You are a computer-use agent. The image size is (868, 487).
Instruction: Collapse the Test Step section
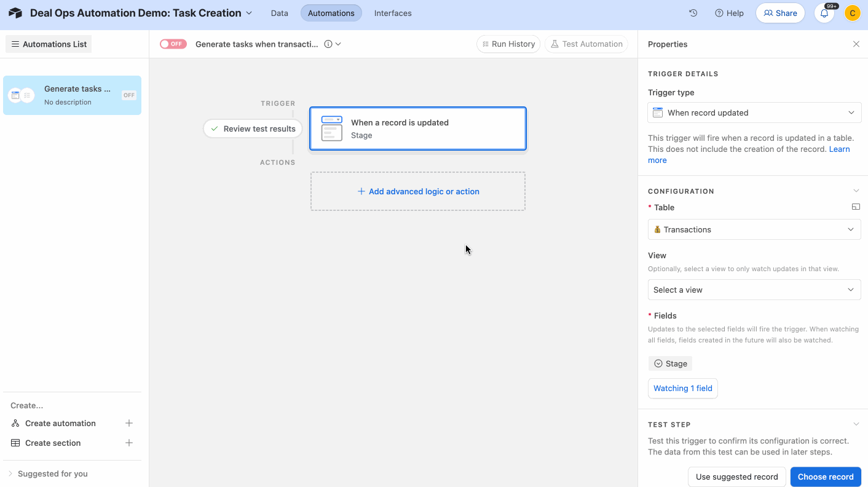tap(856, 424)
